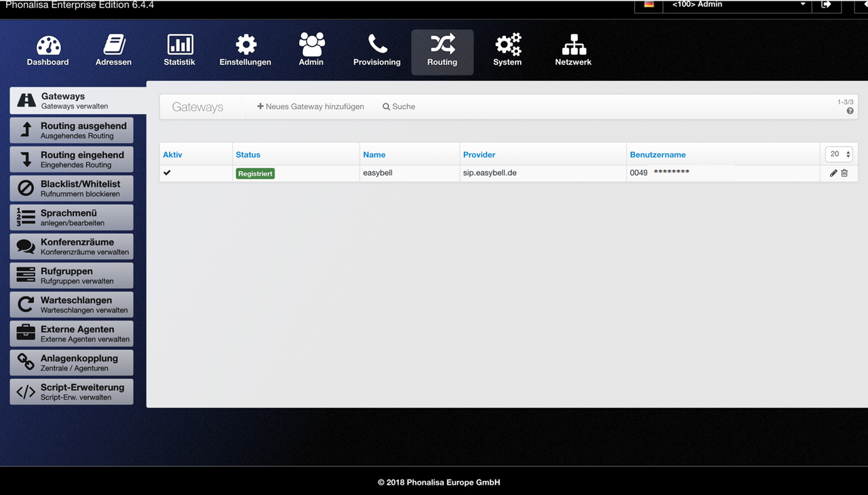Image resolution: width=868 pixels, height=495 pixels.
Task: Click the logout icon at top right
Action: coord(826,5)
